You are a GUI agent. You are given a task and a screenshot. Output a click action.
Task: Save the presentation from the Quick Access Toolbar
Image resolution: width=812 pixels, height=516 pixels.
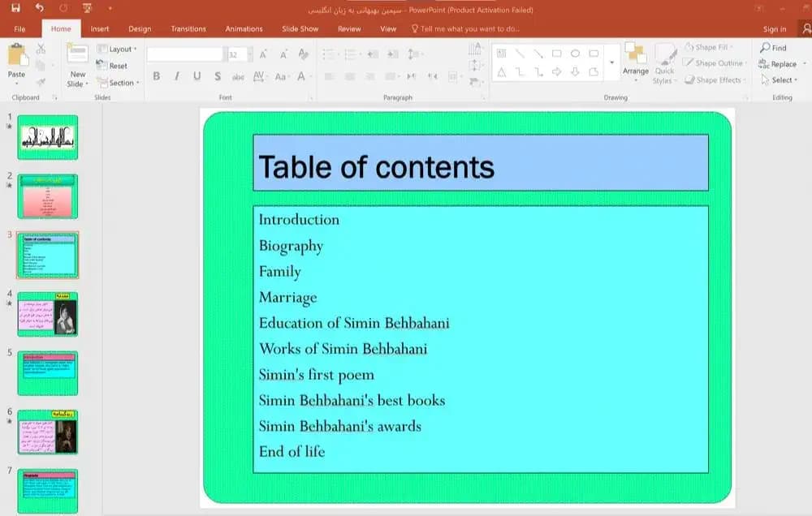click(x=15, y=8)
